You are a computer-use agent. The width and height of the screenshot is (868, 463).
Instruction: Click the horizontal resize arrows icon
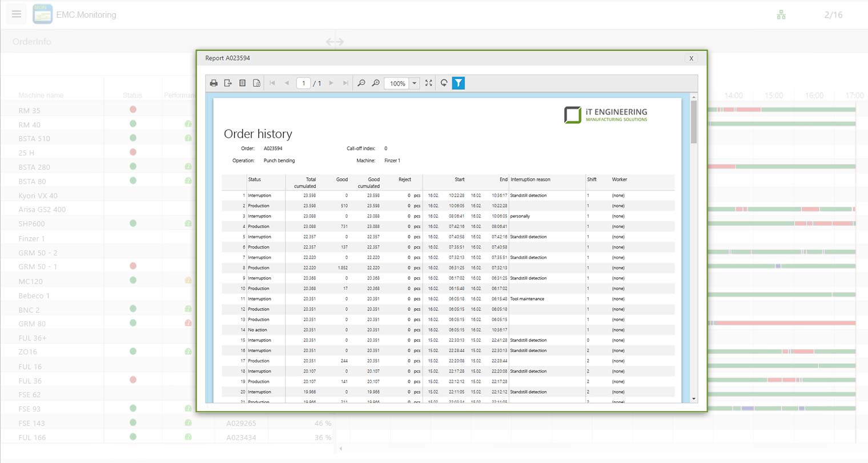[x=335, y=42]
